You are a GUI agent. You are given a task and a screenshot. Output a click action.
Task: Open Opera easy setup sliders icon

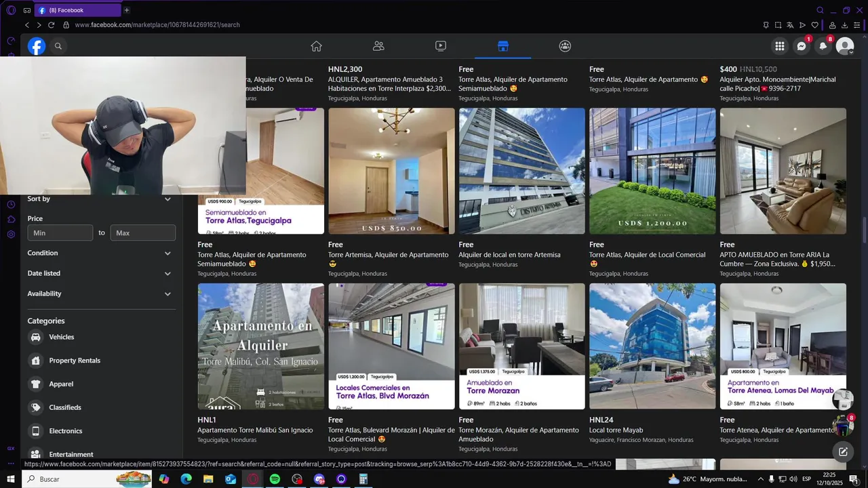pyautogui.click(x=857, y=25)
